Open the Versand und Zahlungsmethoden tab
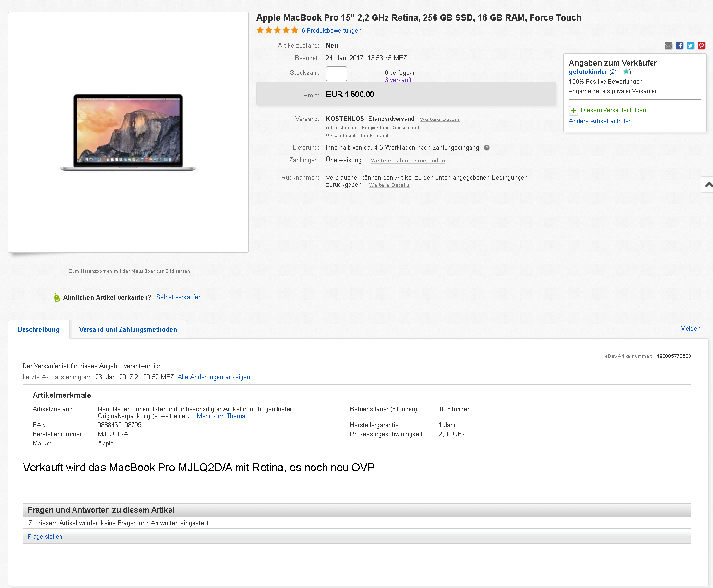The image size is (713, 588). click(x=128, y=330)
